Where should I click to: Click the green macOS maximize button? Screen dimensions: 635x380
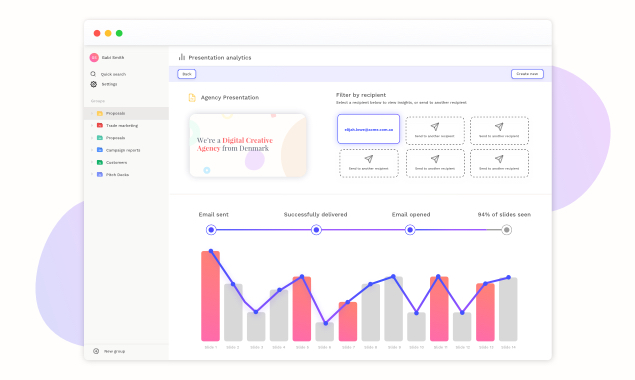pos(119,33)
